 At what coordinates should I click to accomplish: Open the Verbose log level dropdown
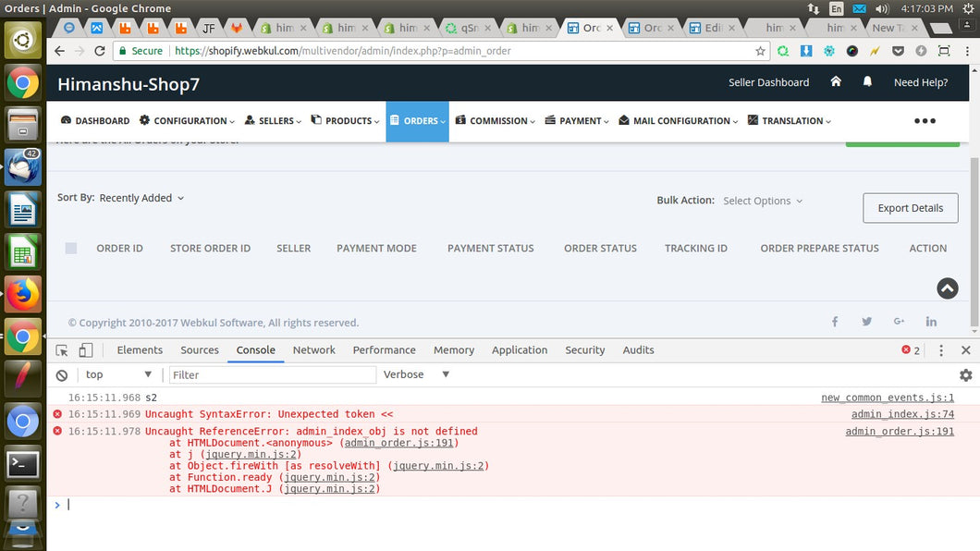(x=416, y=374)
